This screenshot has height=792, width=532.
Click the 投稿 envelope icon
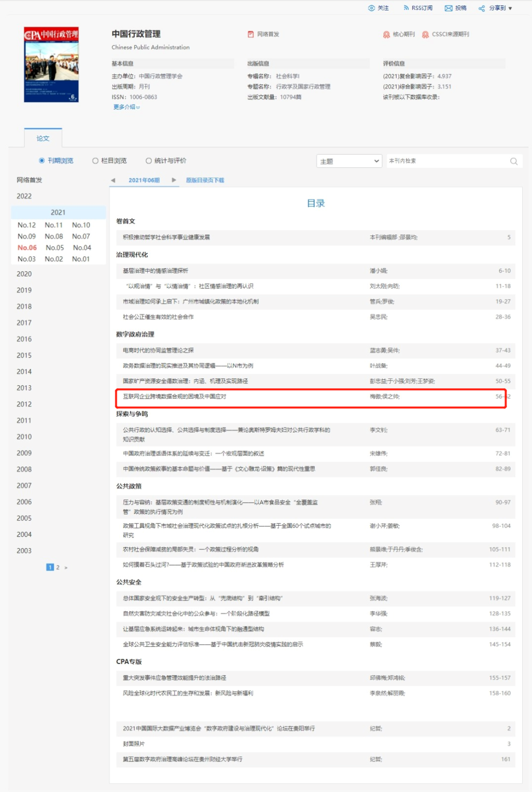(x=448, y=8)
